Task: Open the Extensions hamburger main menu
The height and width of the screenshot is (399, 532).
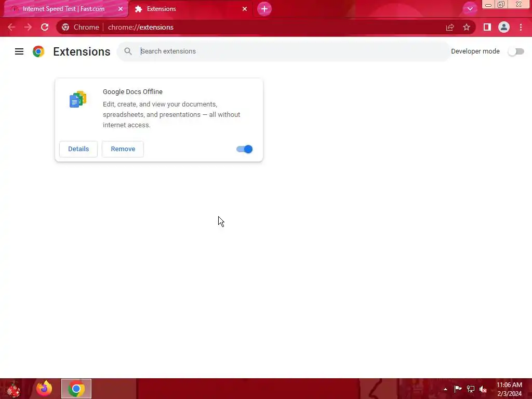Action: [19, 51]
